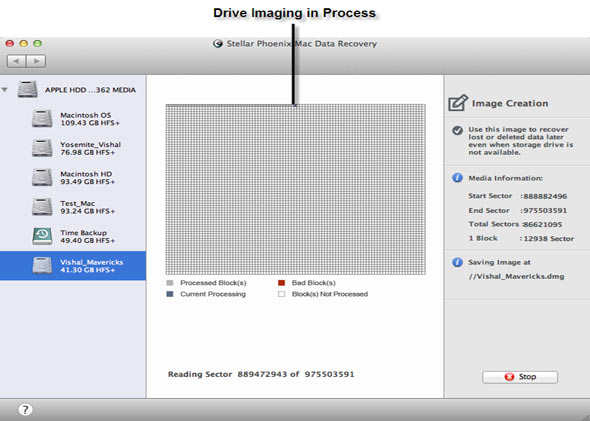
Task: Click the Current Processing legend label
Action: click(x=213, y=294)
